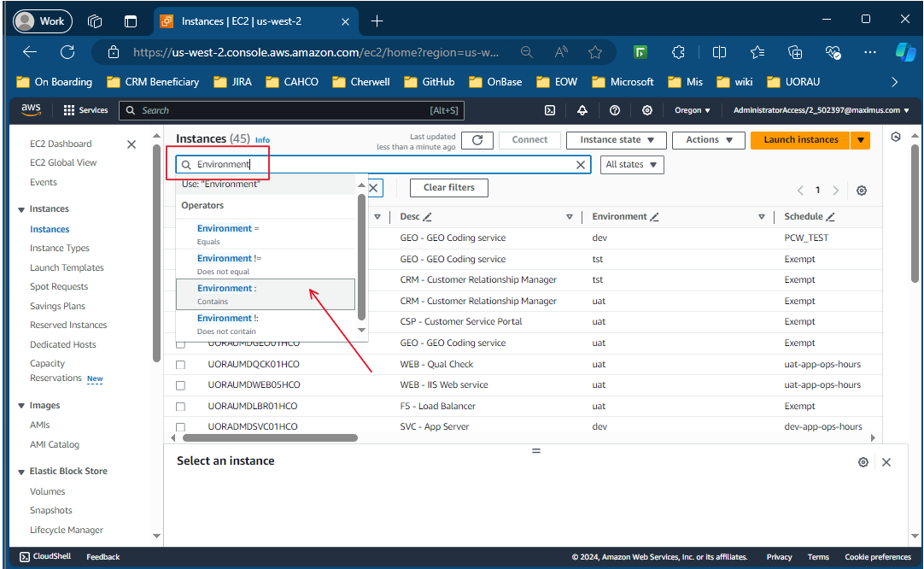Open Instance Types in sidebar
924x569 pixels.
(x=60, y=249)
